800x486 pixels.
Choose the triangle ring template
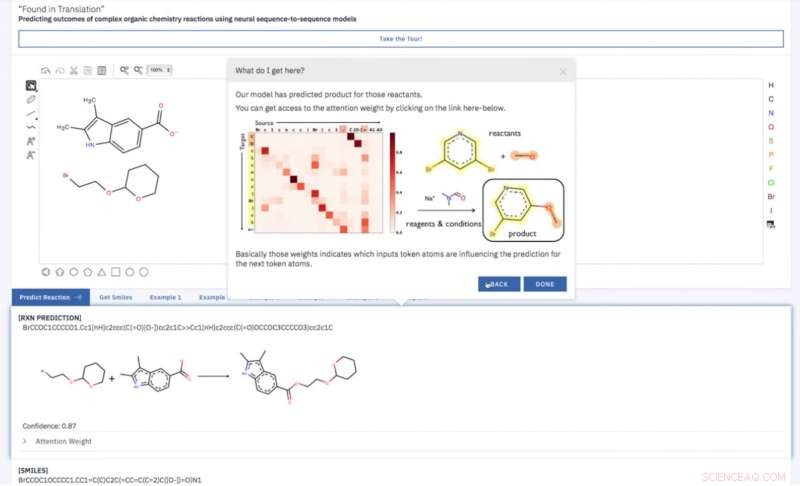point(102,272)
